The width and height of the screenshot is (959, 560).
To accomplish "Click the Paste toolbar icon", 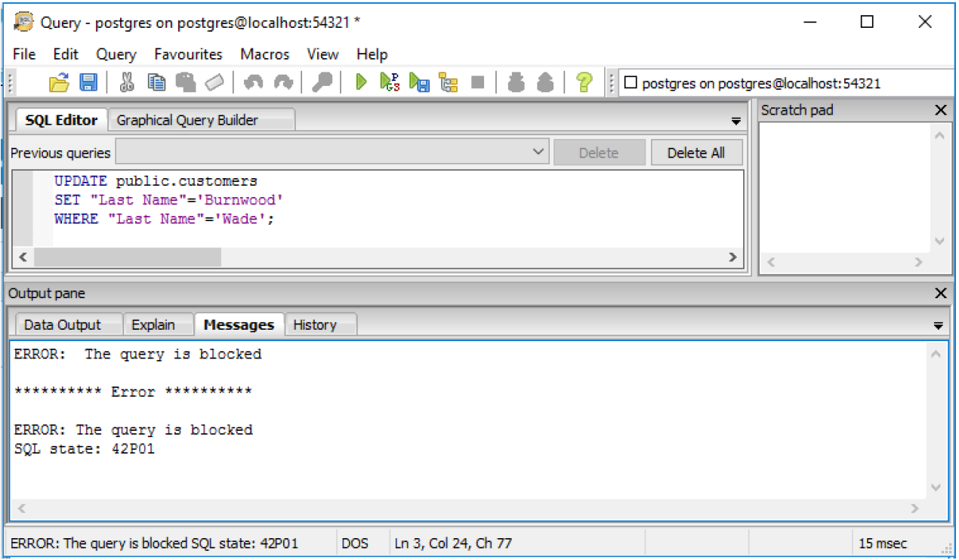I will [186, 82].
